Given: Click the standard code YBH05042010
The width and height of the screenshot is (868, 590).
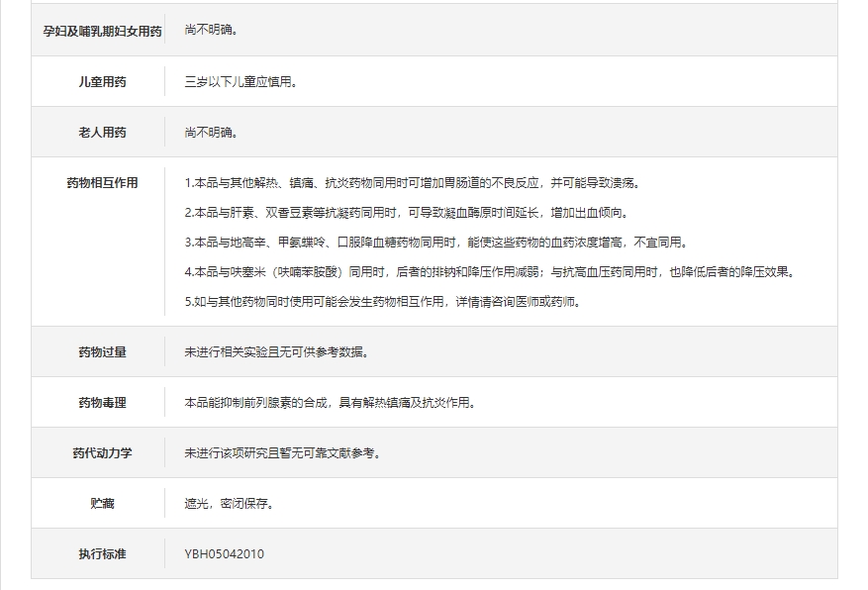Looking at the screenshot, I should pyautogui.click(x=224, y=553).
